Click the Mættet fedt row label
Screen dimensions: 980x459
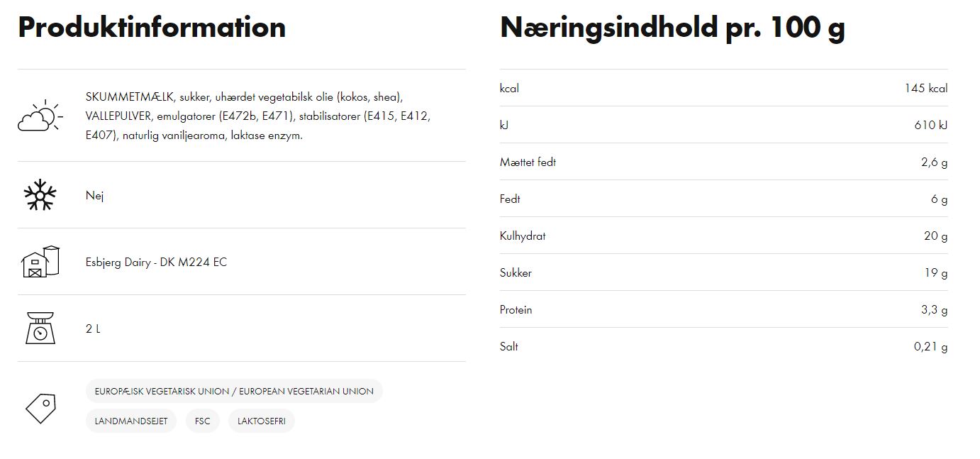pos(528,162)
